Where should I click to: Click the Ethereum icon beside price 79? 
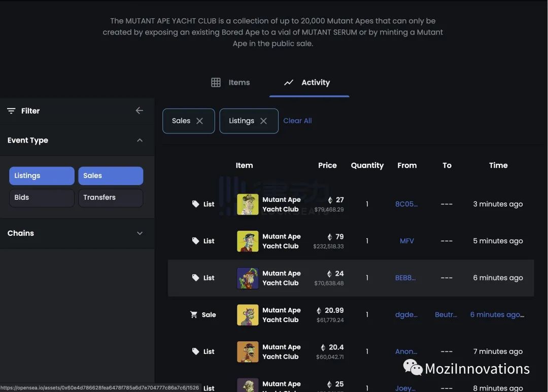(330, 237)
